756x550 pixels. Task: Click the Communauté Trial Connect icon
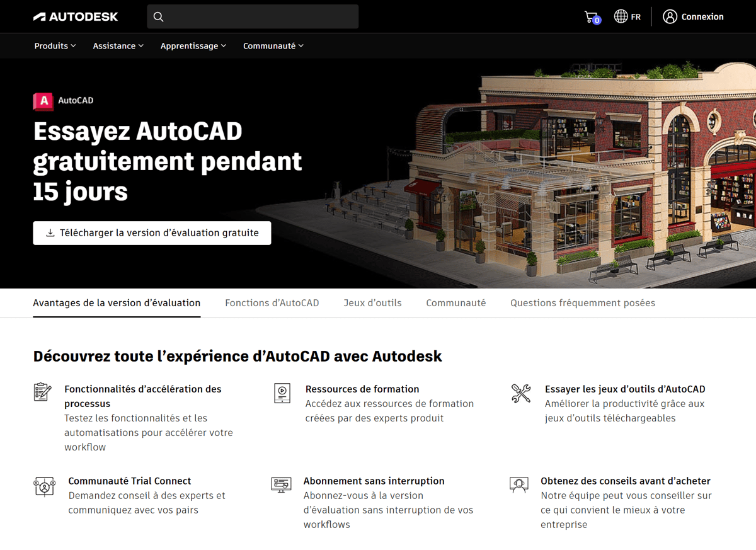pos(44,486)
